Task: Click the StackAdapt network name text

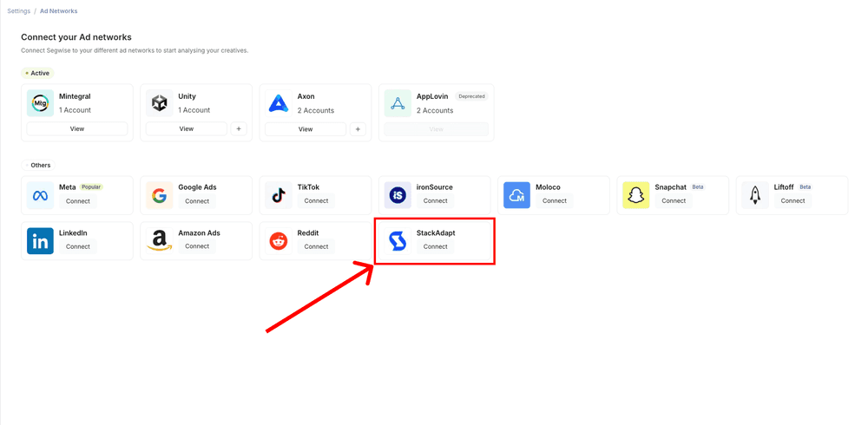Action: [436, 233]
